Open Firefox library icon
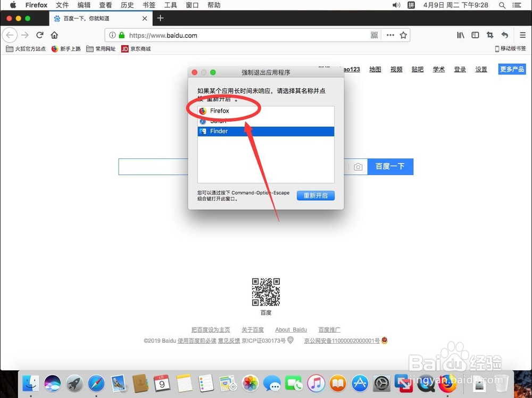Screen dimensions: 532x398 coord(460,35)
